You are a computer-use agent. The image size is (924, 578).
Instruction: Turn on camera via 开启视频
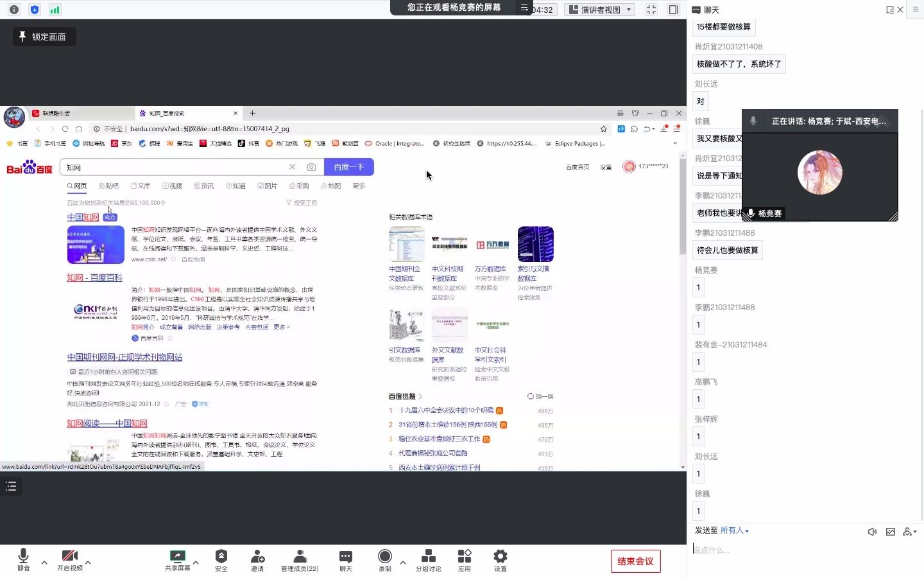(69, 559)
